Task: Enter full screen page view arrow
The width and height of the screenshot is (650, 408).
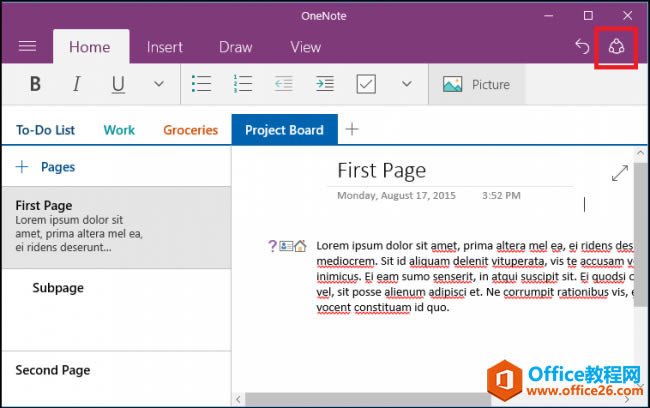Action: (620, 173)
